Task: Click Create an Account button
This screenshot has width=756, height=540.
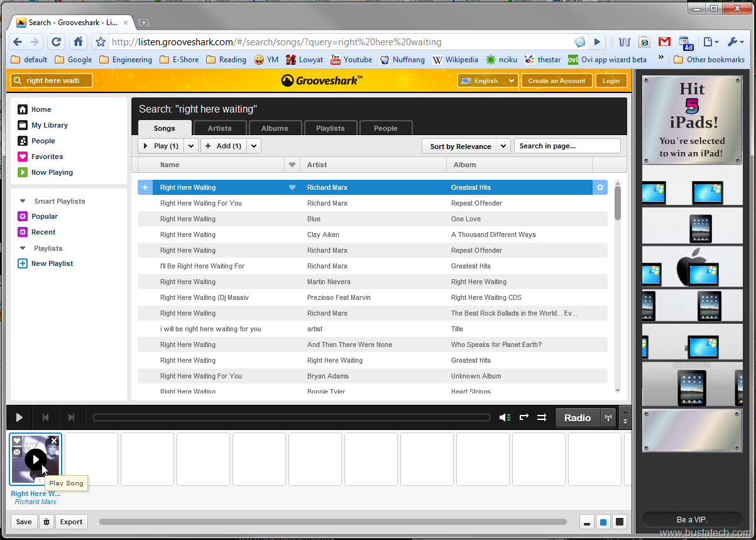Action: tap(556, 80)
